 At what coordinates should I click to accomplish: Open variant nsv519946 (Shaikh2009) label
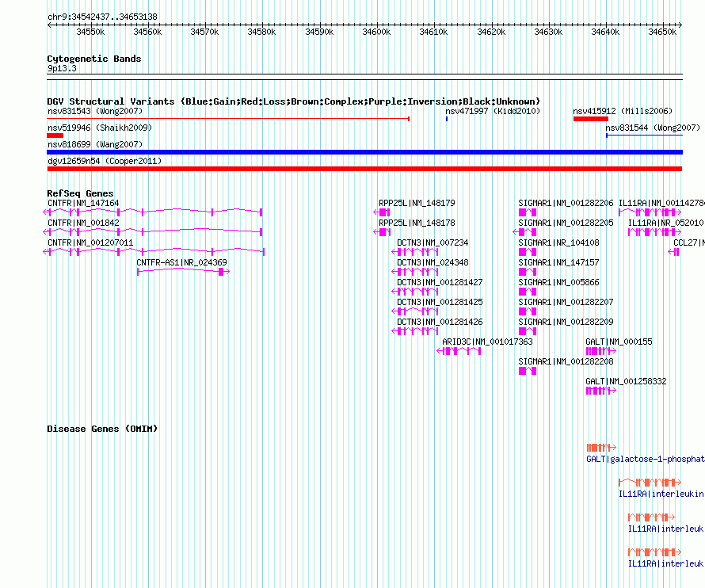tap(100, 128)
